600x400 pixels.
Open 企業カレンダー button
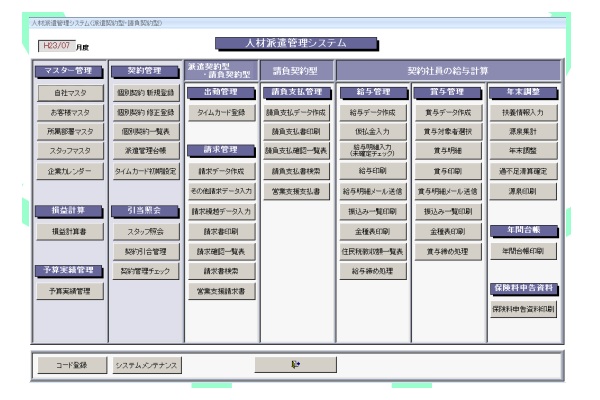69,170
